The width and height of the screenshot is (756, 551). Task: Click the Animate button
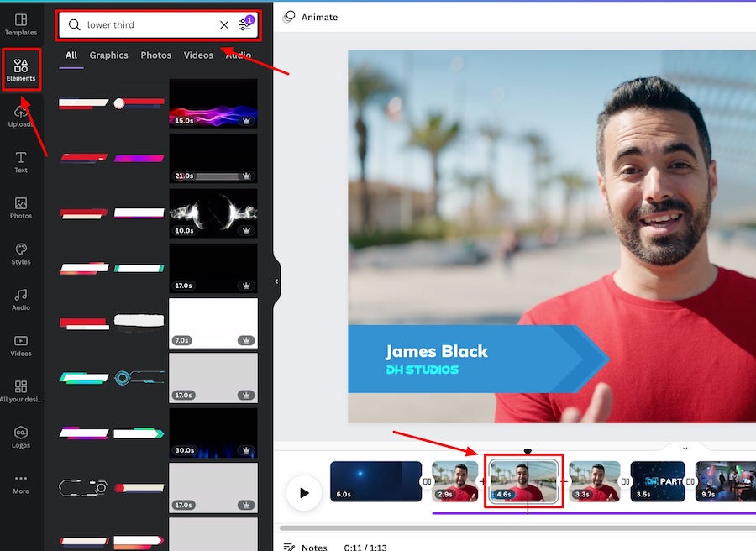pos(310,16)
